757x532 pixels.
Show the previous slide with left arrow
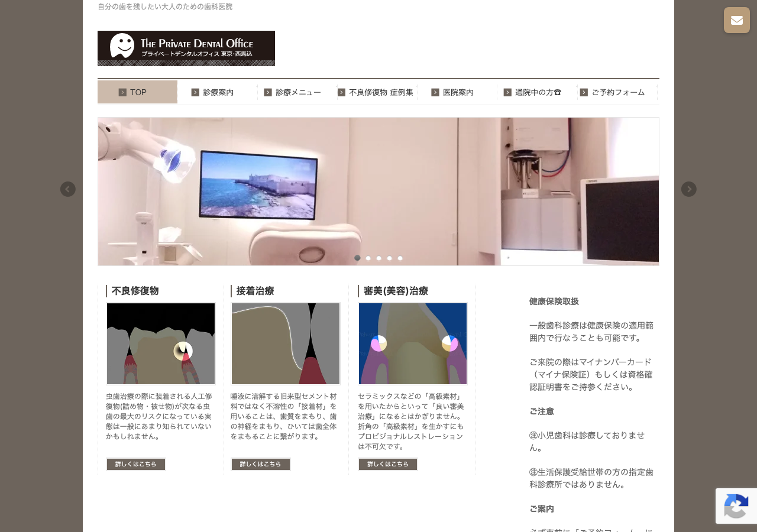click(x=68, y=189)
